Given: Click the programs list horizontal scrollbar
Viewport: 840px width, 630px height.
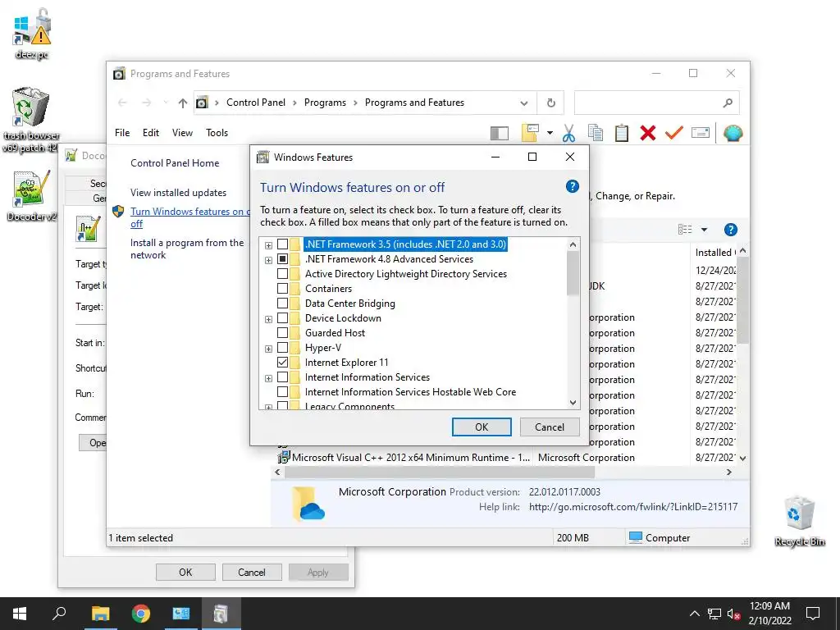Looking at the screenshot, I should coord(440,472).
